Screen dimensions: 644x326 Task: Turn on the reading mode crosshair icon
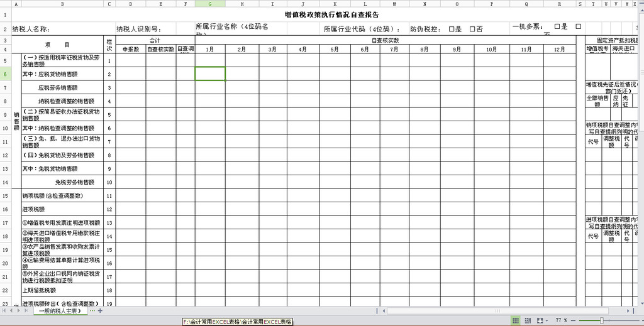[x=540, y=320]
